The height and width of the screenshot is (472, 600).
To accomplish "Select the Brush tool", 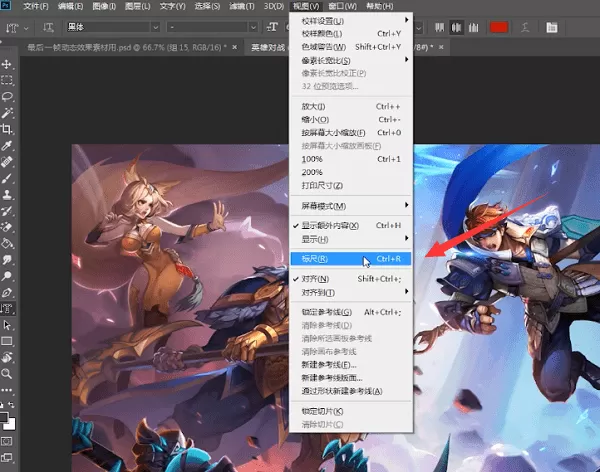I will (7, 178).
